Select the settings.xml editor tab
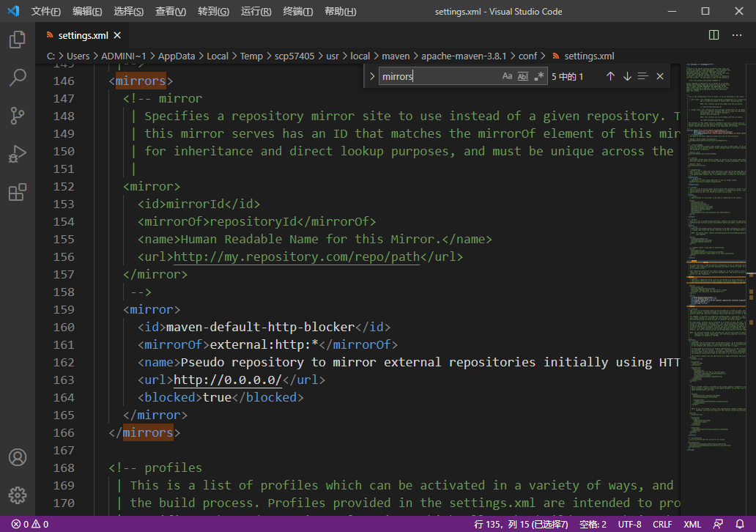 pos(82,35)
